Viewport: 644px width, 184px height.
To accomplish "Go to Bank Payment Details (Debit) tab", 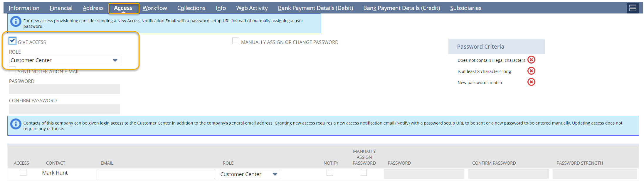I will 315,8.
